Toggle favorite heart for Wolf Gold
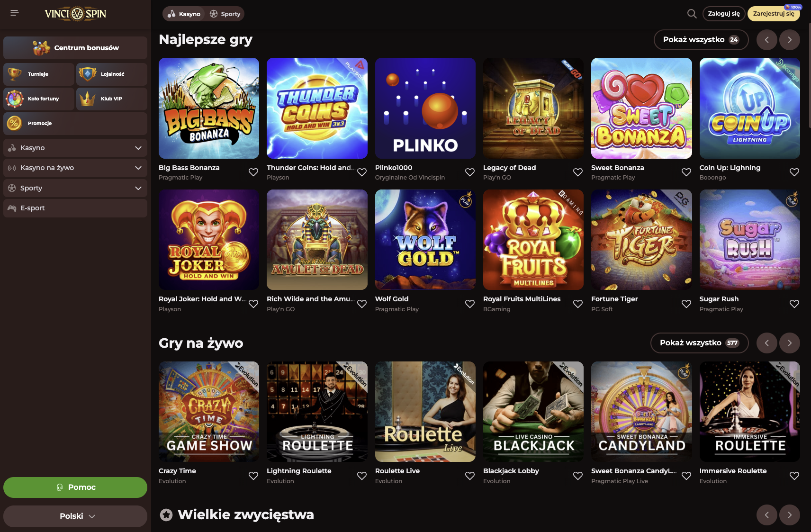Viewport: 811px width, 532px height. [470, 304]
